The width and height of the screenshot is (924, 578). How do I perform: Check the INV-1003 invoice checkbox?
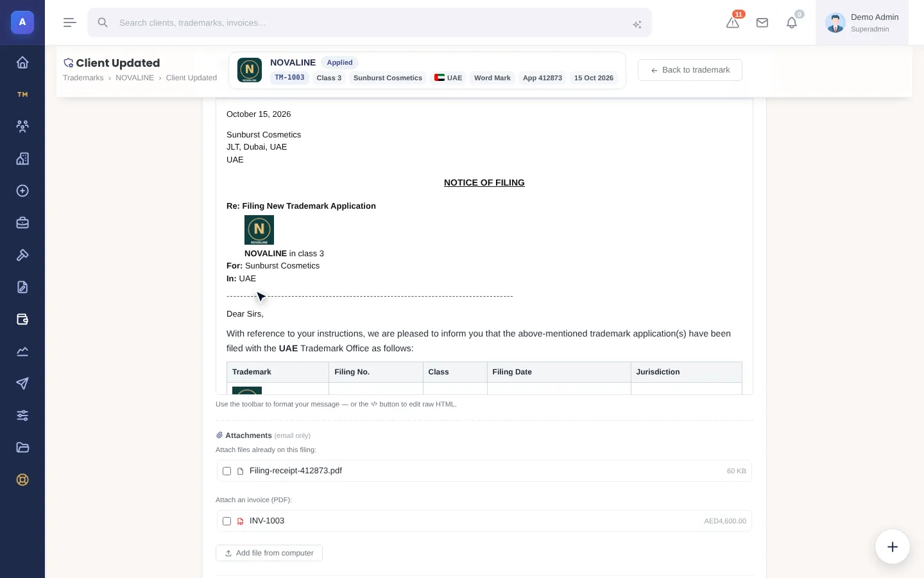click(227, 521)
